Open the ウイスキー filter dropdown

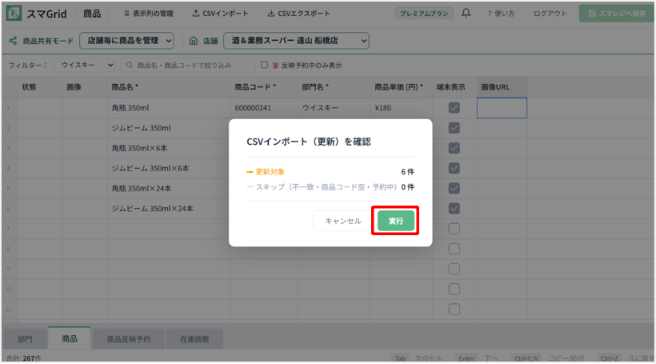[x=85, y=65]
